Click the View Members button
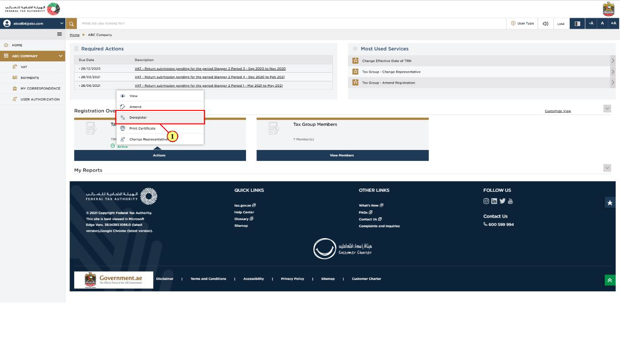 pos(342,155)
